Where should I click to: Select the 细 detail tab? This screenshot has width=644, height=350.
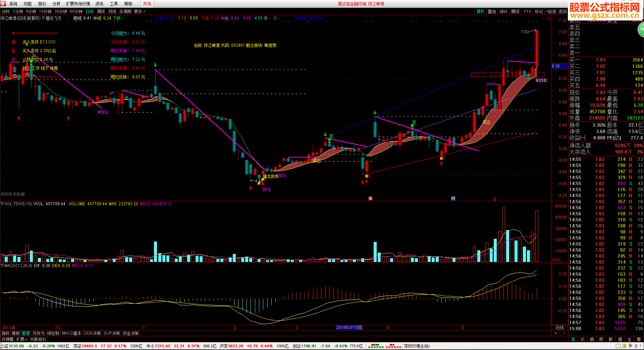(x=592, y=339)
